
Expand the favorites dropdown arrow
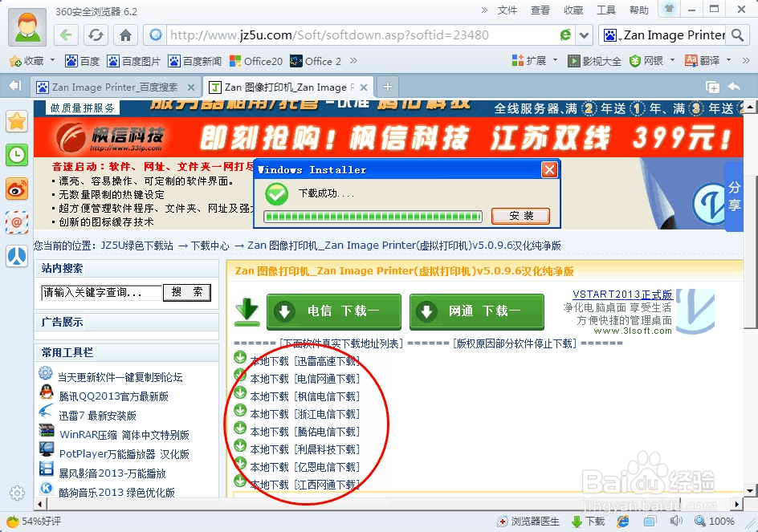52,60
